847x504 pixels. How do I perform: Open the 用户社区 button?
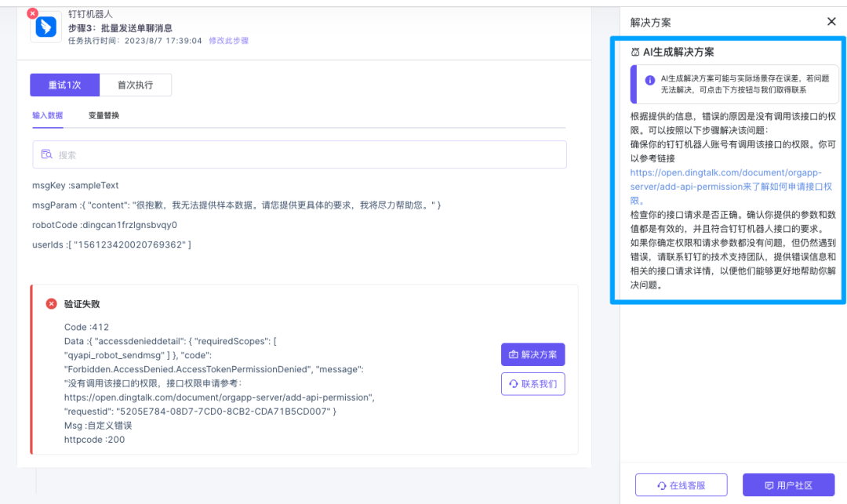[789, 485]
